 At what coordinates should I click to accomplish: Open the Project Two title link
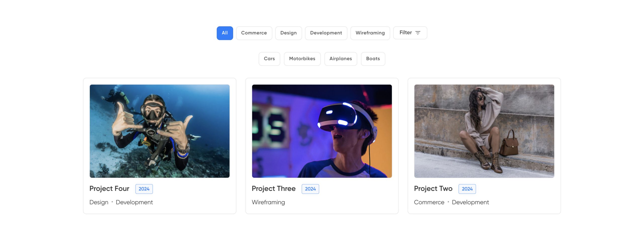433,189
